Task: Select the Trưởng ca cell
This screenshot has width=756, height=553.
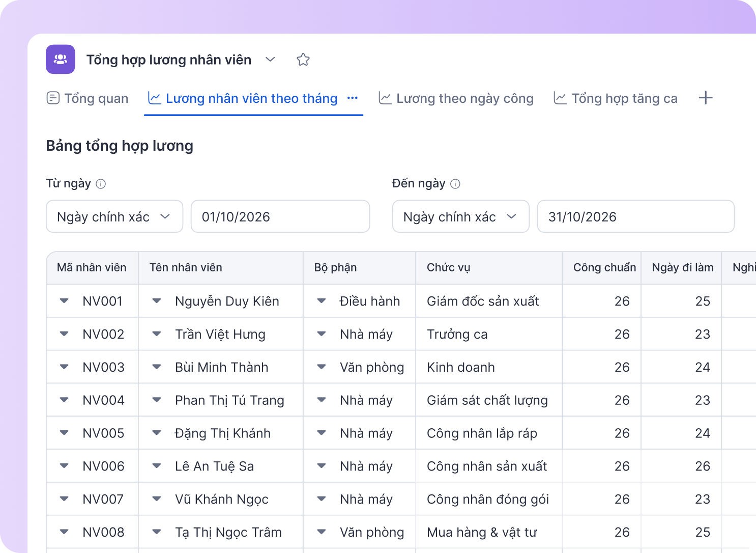Action: pyautogui.click(x=489, y=334)
